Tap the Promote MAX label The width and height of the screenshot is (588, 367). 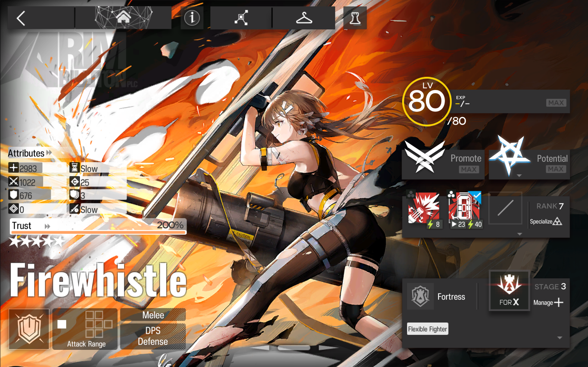pos(469,169)
